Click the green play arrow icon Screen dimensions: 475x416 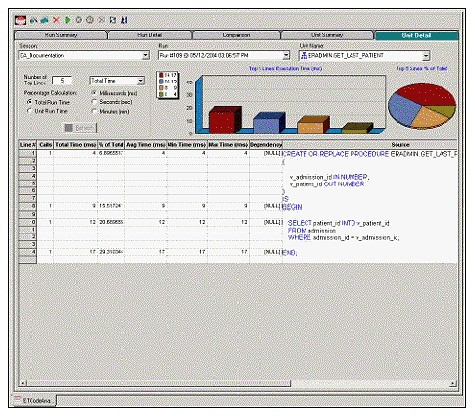coord(68,20)
